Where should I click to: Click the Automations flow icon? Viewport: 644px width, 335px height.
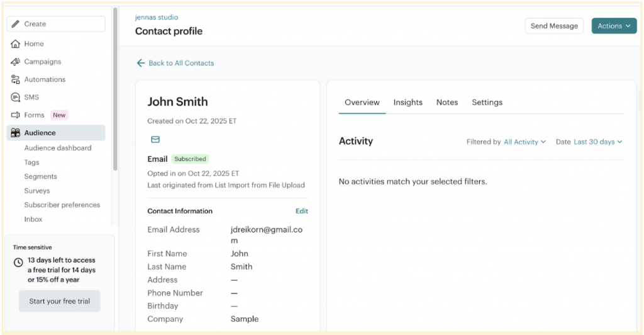click(15, 79)
